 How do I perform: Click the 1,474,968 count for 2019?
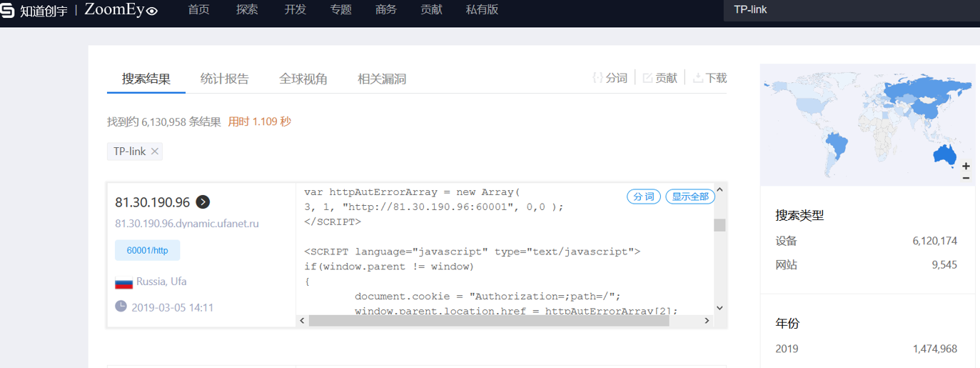point(934,349)
